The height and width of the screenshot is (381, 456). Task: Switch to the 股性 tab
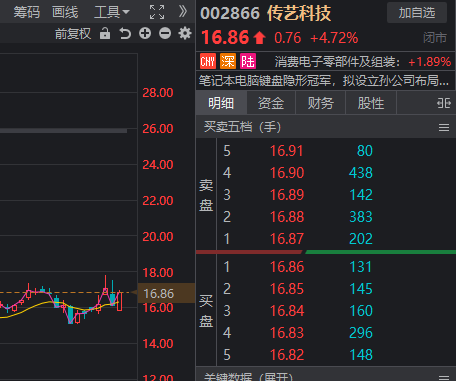pyautogui.click(x=371, y=103)
